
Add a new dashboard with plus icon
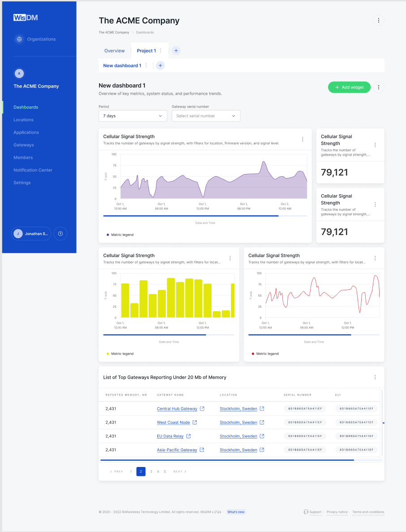click(x=160, y=65)
